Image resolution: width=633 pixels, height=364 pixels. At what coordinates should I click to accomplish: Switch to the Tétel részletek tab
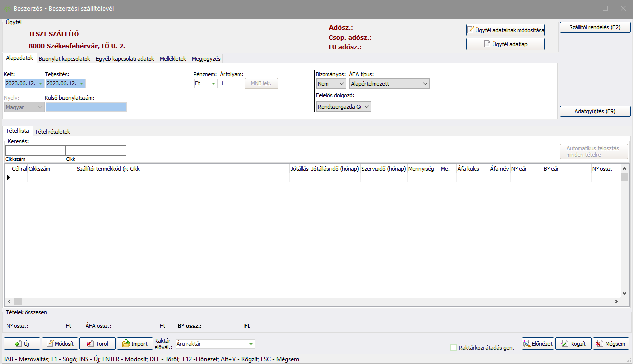pyautogui.click(x=53, y=131)
